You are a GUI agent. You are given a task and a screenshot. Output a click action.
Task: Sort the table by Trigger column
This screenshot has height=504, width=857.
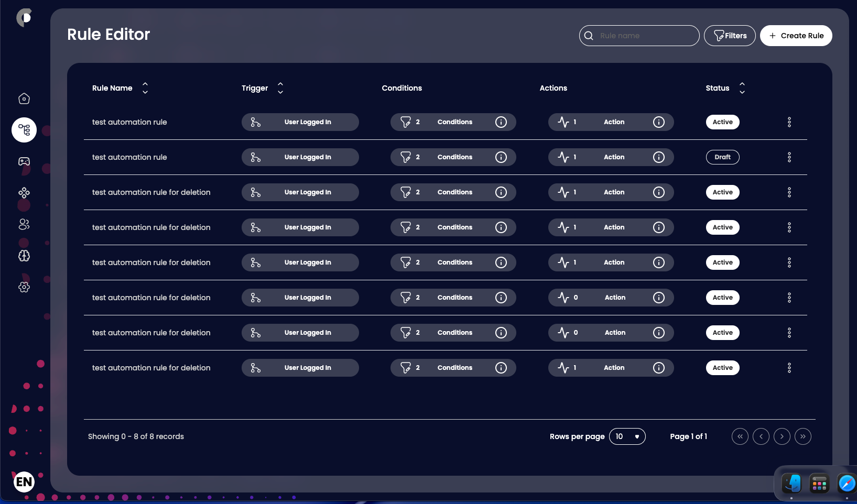(x=280, y=88)
